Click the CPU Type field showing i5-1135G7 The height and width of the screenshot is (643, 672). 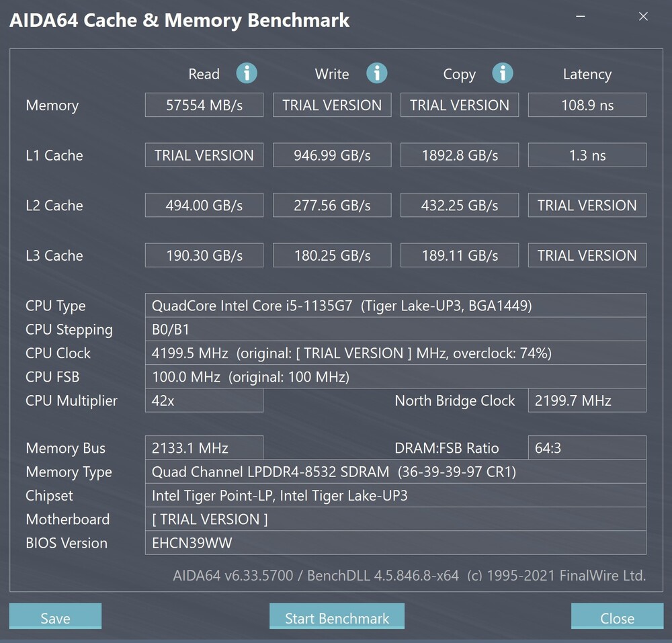pos(395,306)
